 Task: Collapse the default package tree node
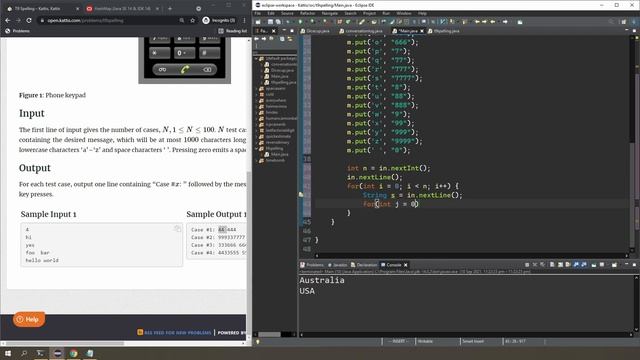tap(256, 58)
